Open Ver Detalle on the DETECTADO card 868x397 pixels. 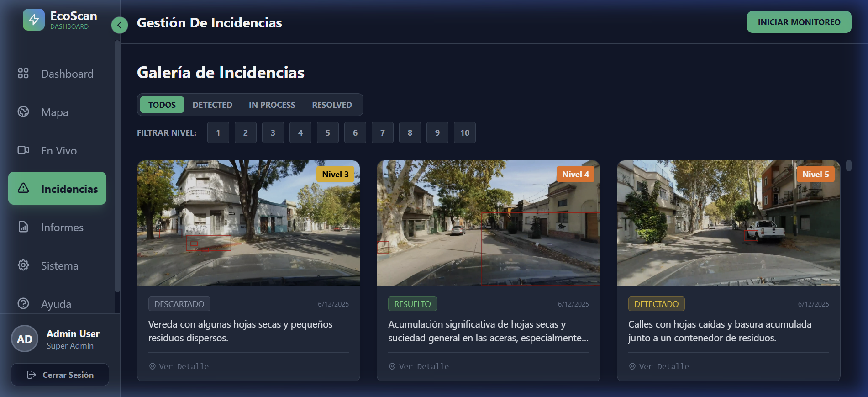[x=659, y=366]
